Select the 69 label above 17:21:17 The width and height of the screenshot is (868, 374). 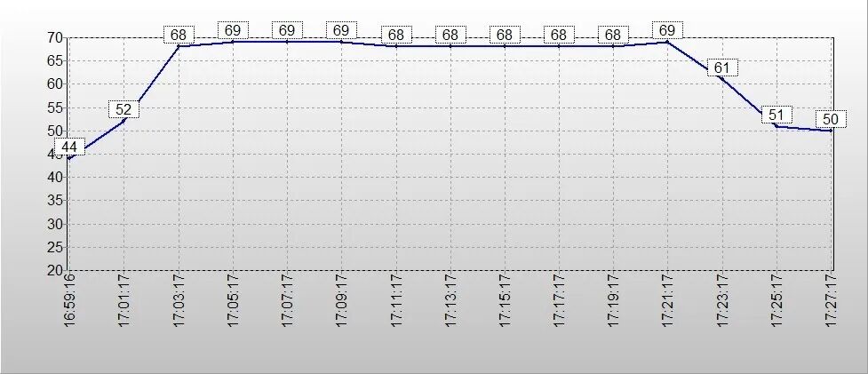pyautogui.click(x=667, y=30)
